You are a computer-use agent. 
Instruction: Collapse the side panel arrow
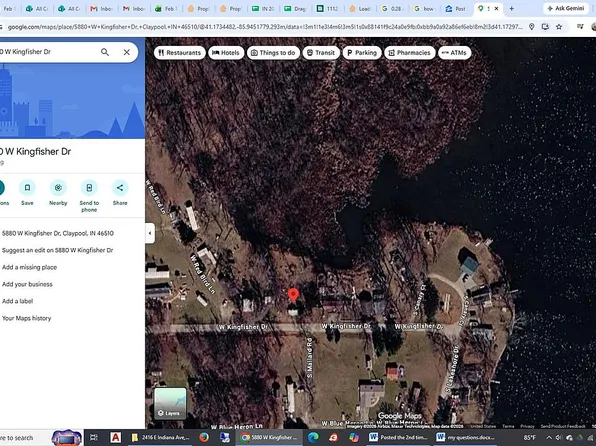(x=150, y=233)
